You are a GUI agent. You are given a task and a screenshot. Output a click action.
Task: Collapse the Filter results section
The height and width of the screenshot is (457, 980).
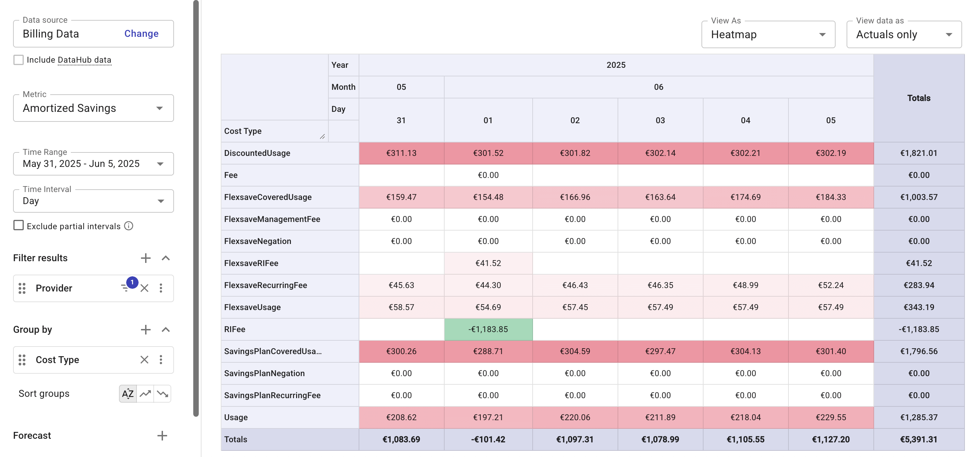(166, 258)
